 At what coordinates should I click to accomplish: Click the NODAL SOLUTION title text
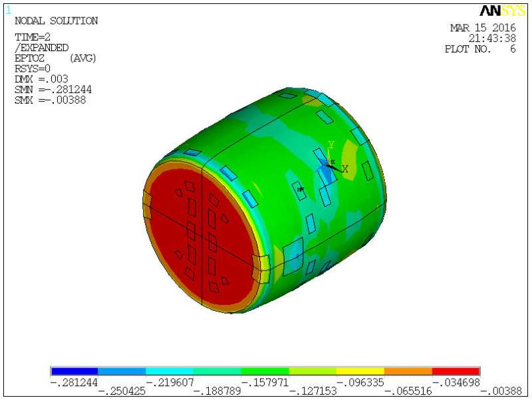pyautogui.click(x=57, y=21)
